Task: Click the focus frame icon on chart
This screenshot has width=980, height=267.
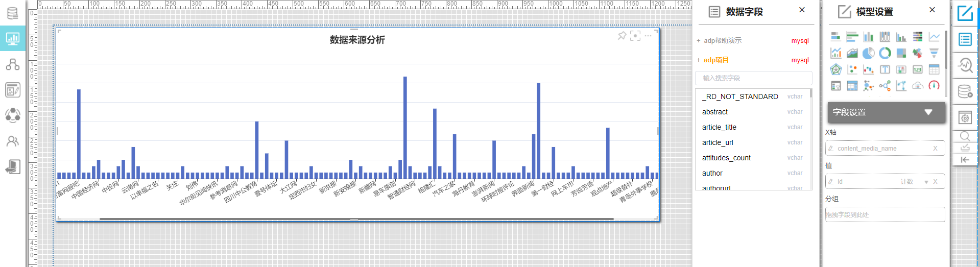Action: [x=635, y=36]
